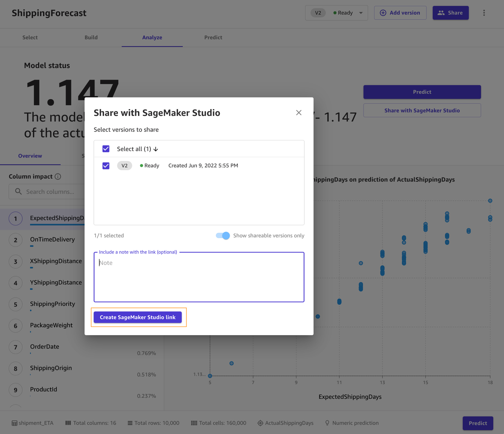Click the people icon on the Share button

[441, 13]
